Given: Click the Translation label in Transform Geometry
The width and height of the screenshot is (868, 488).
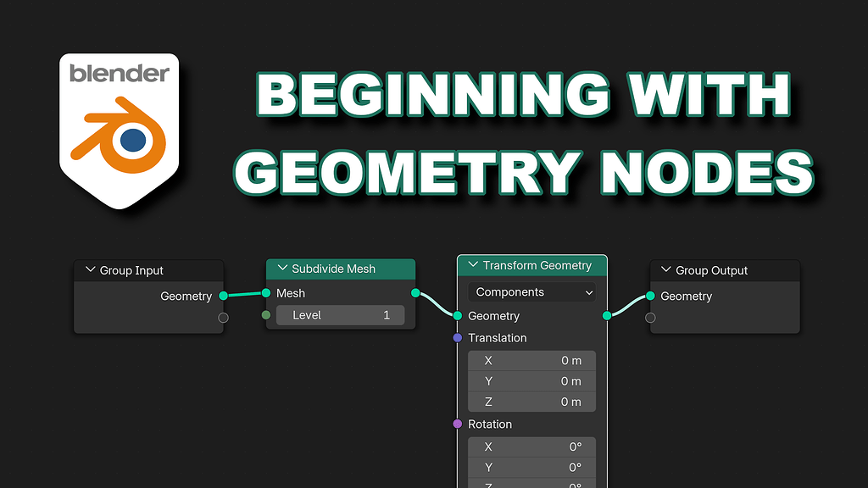Looking at the screenshot, I should point(497,337).
